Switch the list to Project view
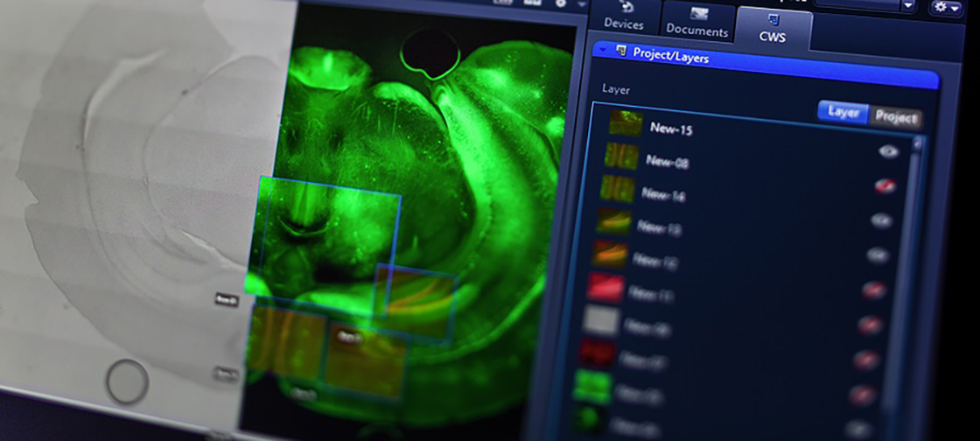Image resolution: width=980 pixels, height=441 pixels. click(896, 117)
